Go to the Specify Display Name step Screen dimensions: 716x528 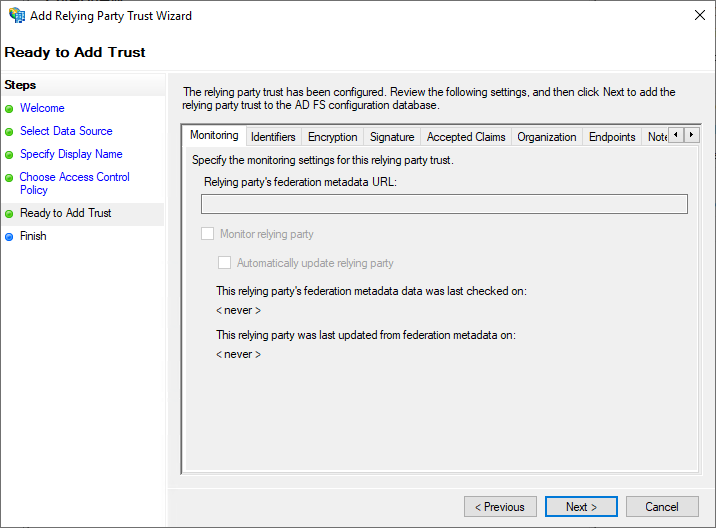(x=71, y=154)
